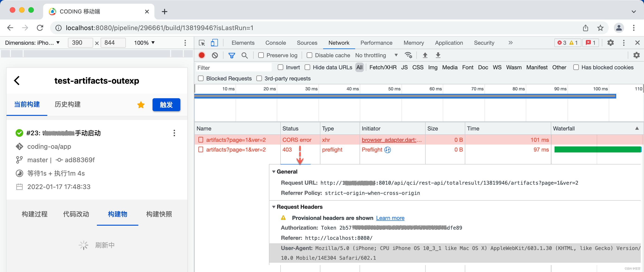Import HAR file with upload arrow
Viewport: 644px width, 272px height.
tap(425, 55)
